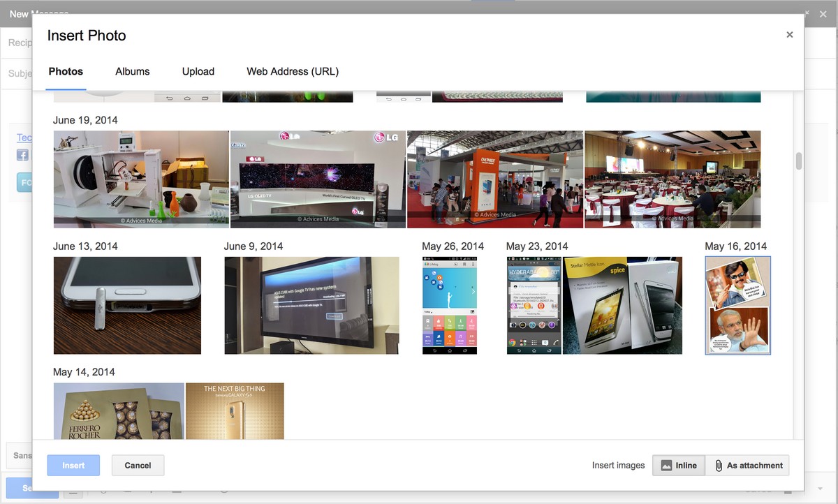Choose the As attachment option

pyautogui.click(x=747, y=466)
